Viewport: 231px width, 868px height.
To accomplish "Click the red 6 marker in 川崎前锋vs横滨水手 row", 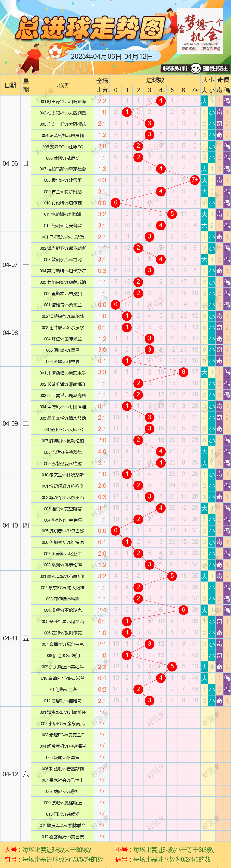I will pyautogui.click(x=183, y=372).
